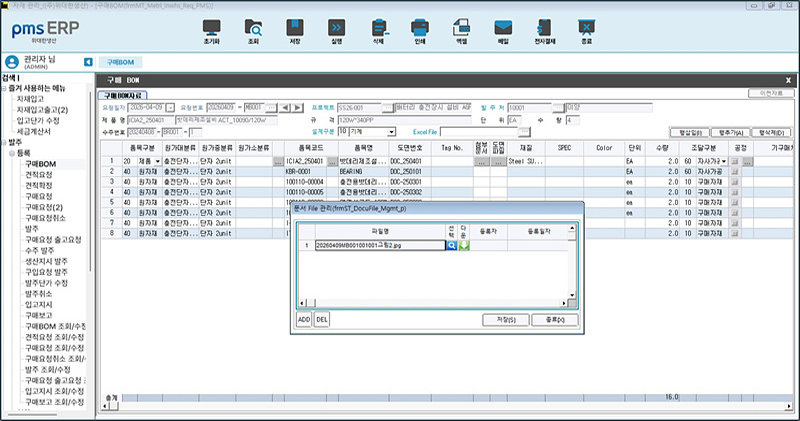The width and height of the screenshot is (800, 421).
Task: Click the file name field in dialog
Action: 378,244
